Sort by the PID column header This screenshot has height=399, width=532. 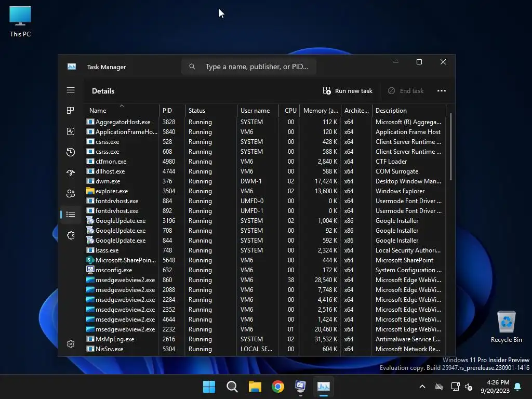coord(171,110)
